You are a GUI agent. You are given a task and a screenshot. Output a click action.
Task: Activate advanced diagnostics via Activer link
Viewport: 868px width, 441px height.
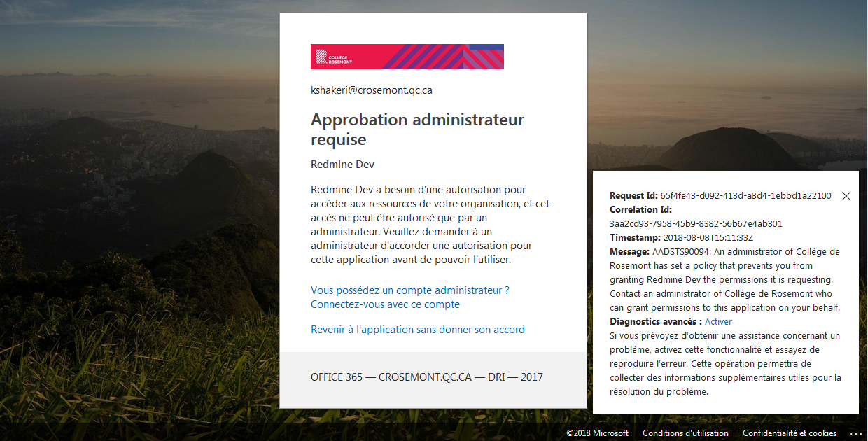coord(718,322)
